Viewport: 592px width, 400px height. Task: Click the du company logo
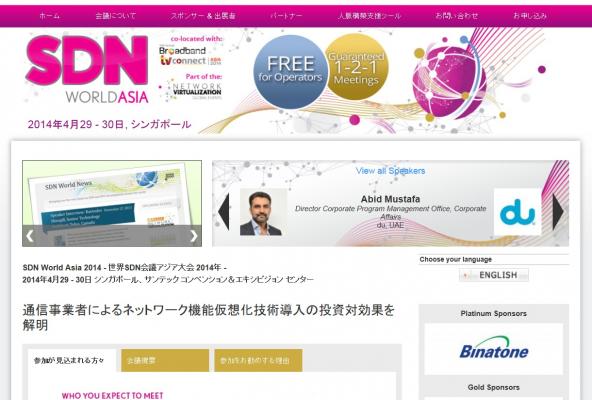[x=518, y=212]
